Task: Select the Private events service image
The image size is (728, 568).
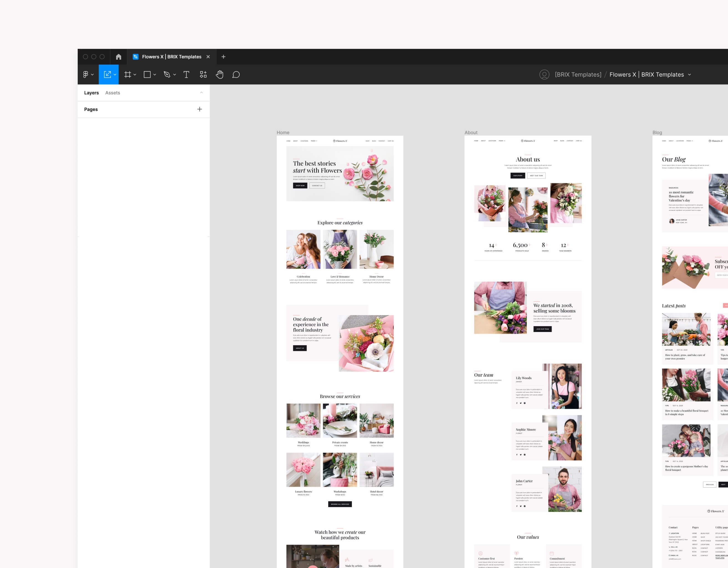Action: (340, 421)
